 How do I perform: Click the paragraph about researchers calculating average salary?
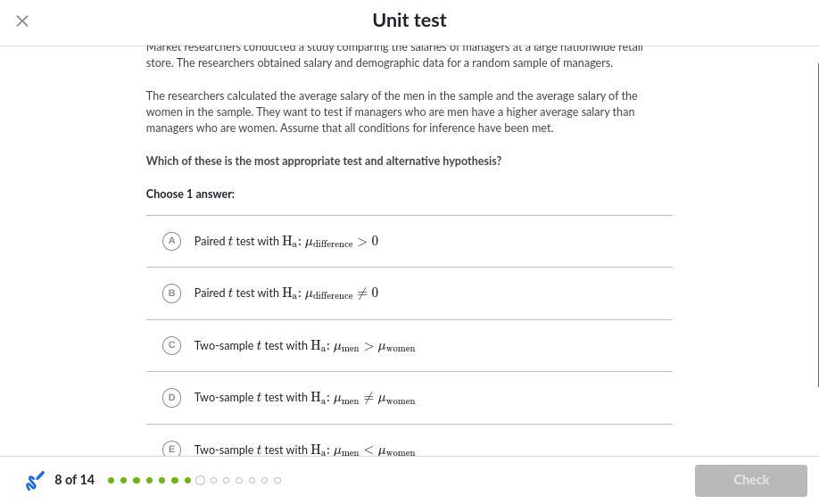392,112
